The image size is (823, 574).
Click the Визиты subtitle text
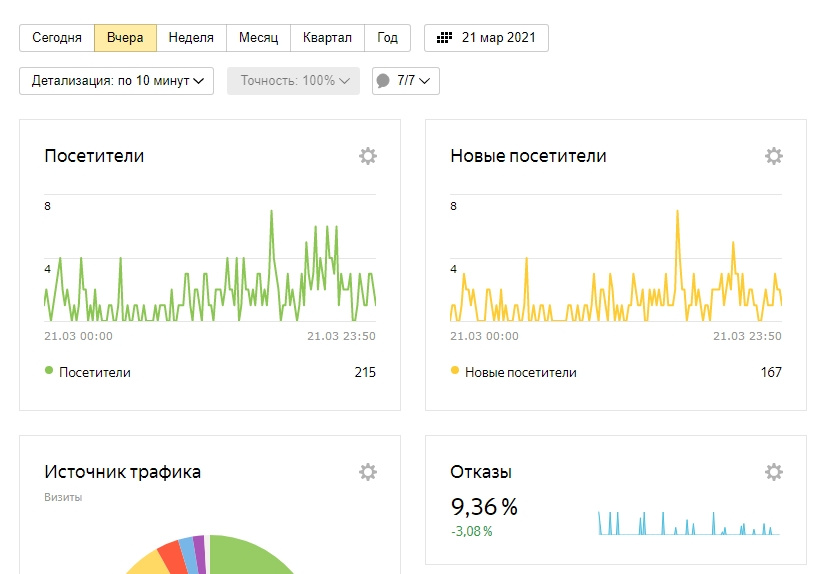click(63, 497)
